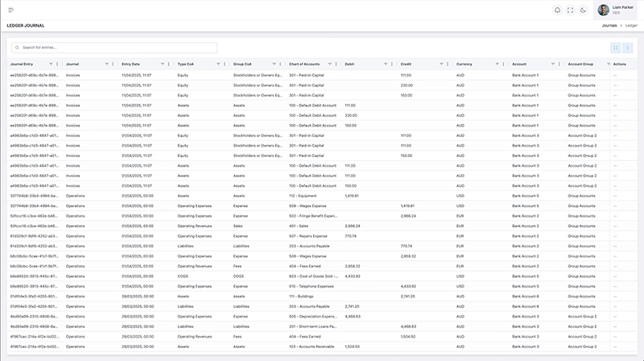The image size is (644, 361).
Task: Click the 1,504.50 credit value
Action: tap(408, 337)
